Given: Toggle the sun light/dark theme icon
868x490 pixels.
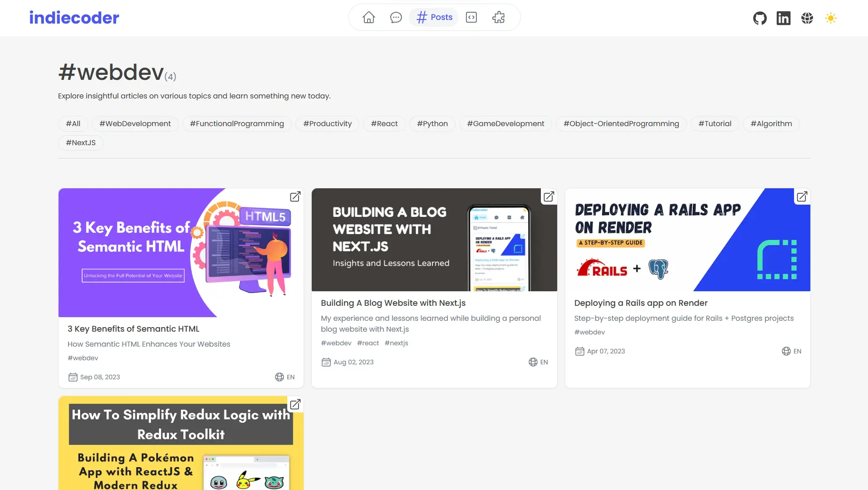Looking at the screenshot, I should click(x=830, y=18).
